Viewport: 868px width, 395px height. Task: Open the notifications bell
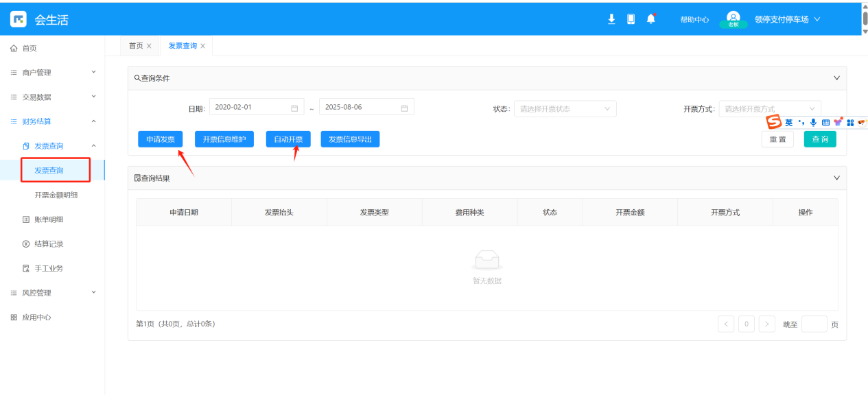tap(650, 19)
